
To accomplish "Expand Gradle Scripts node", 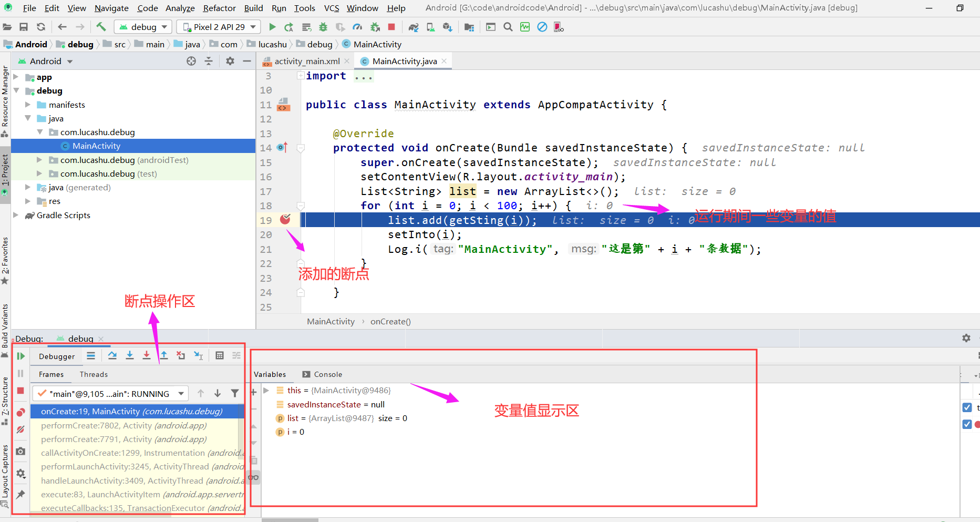I will (16, 215).
